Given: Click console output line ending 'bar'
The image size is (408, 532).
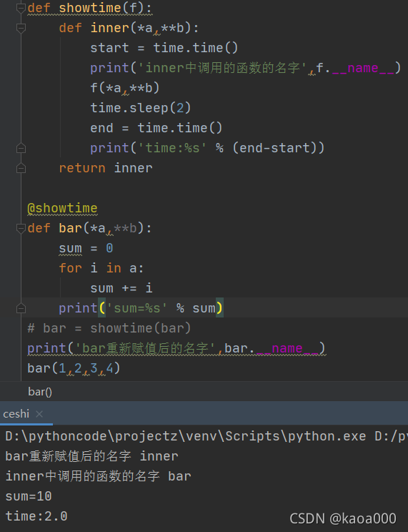Looking at the screenshot, I should (x=98, y=476).
